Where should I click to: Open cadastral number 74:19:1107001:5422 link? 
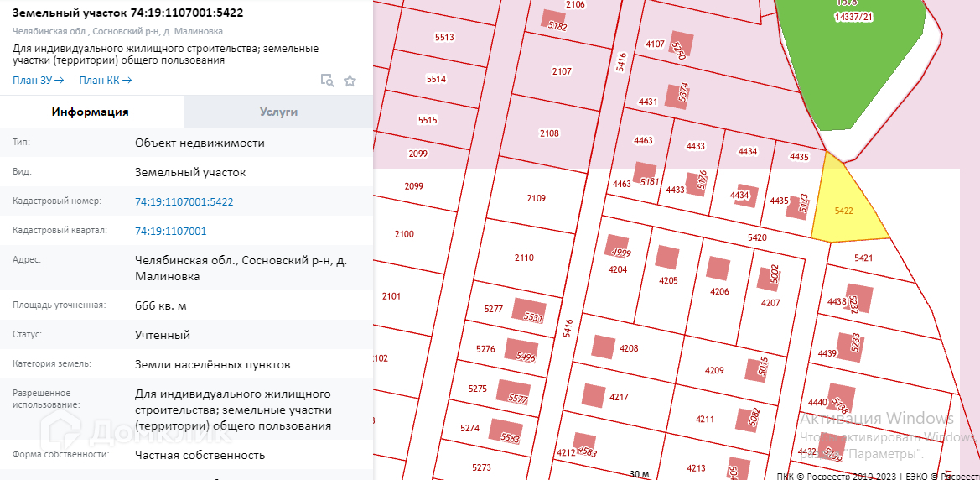coord(184,201)
